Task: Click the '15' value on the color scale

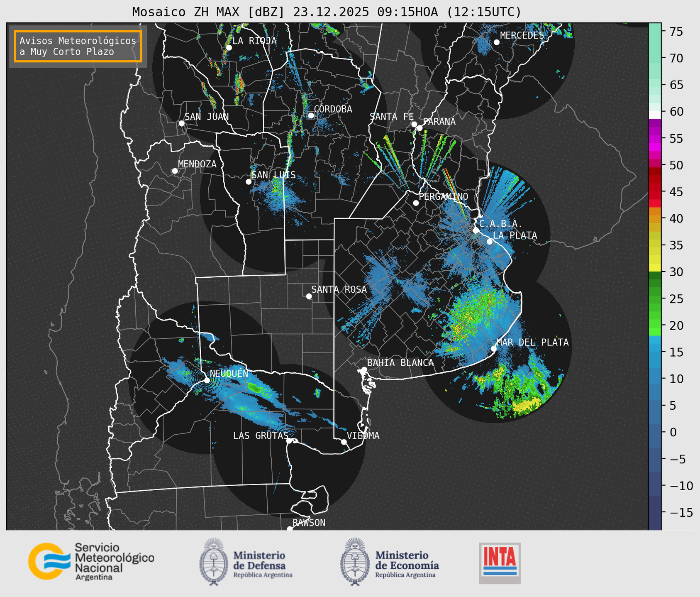Action: pos(676,352)
